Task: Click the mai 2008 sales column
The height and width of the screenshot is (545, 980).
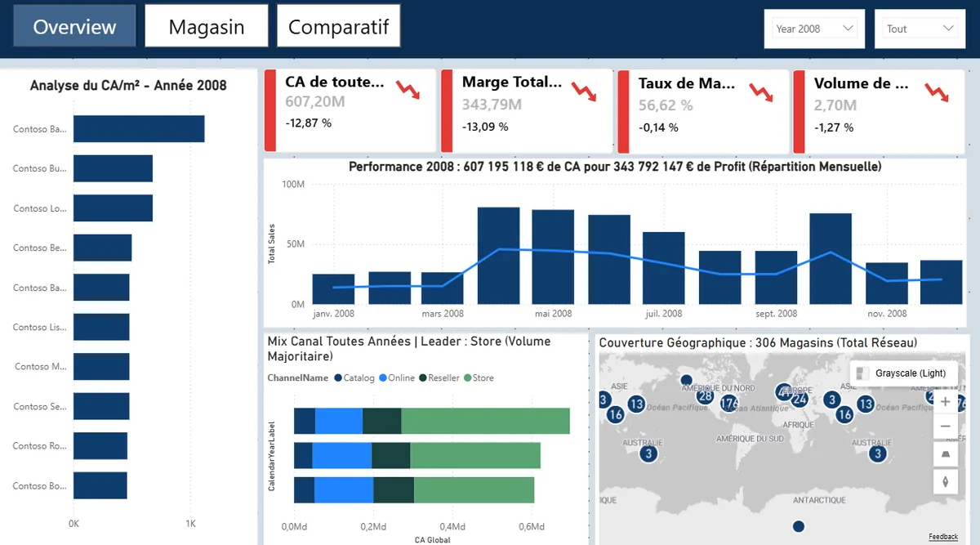Action: click(x=553, y=257)
